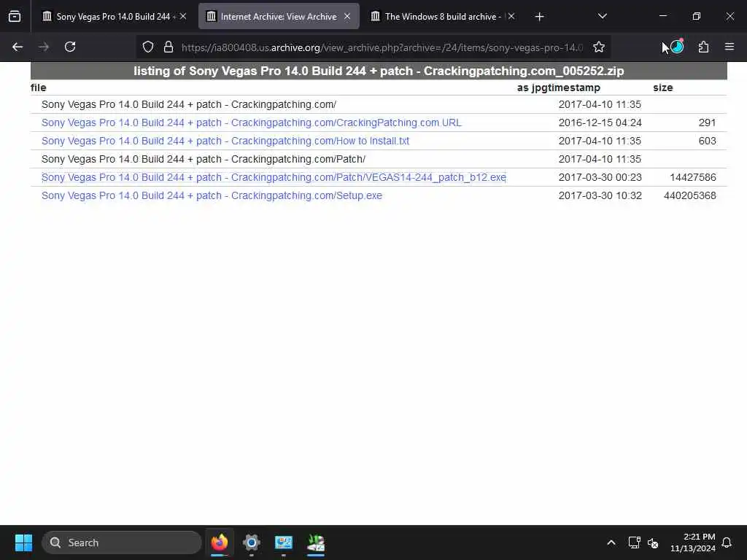The width and height of the screenshot is (747, 560).
Task: Select the Crackingpatching.com/Patch/ folder row text
Action: (204, 159)
